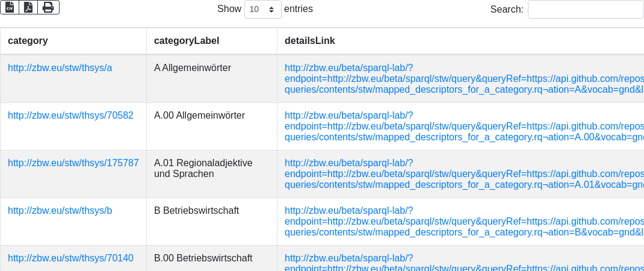644x271 pixels.
Task: Sort by the category column header
Action: coord(28,41)
